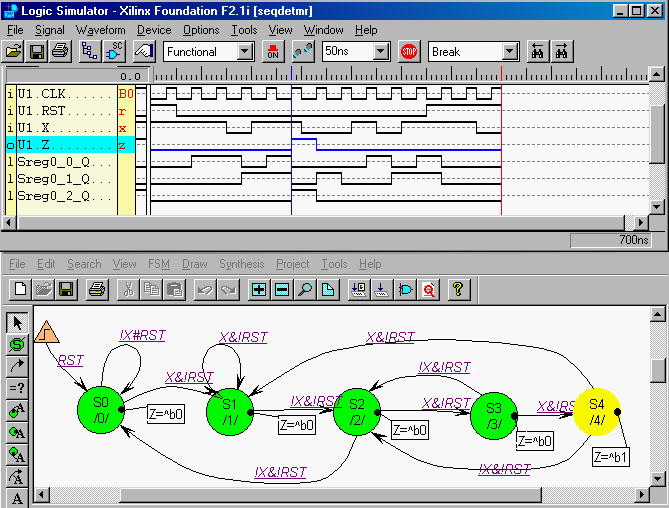Click the magnifier zoom tool icon
This screenshot has width=669, height=508.
click(x=304, y=290)
